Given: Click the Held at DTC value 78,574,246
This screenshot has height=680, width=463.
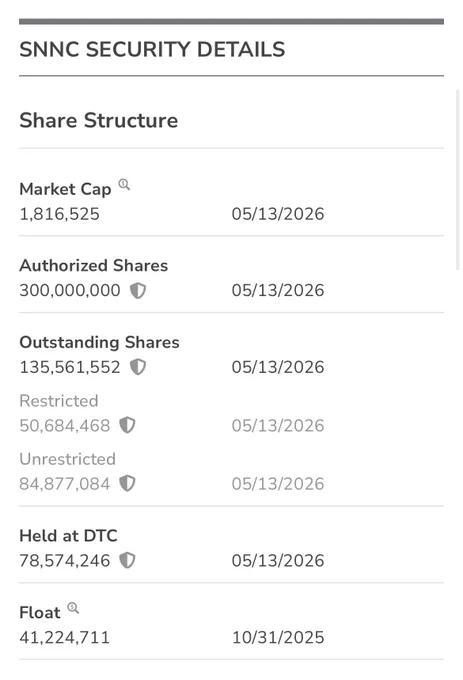Looking at the screenshot, I should pos(65,560).
